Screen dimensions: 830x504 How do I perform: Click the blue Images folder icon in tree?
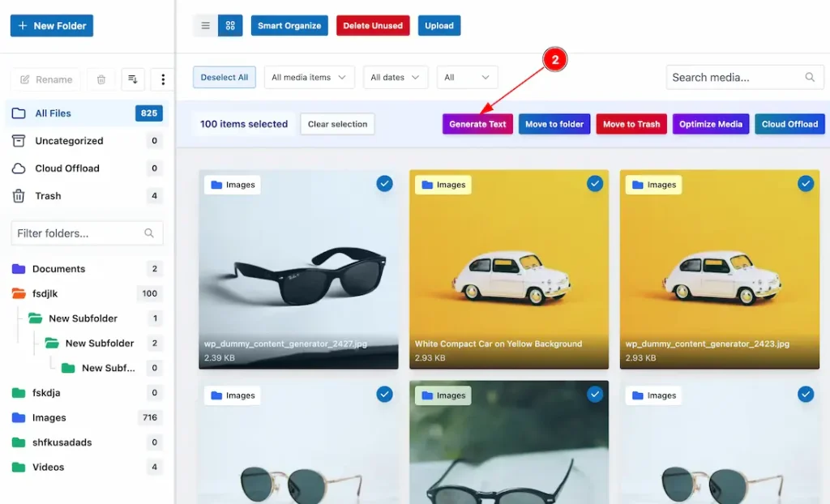[19, 418]
